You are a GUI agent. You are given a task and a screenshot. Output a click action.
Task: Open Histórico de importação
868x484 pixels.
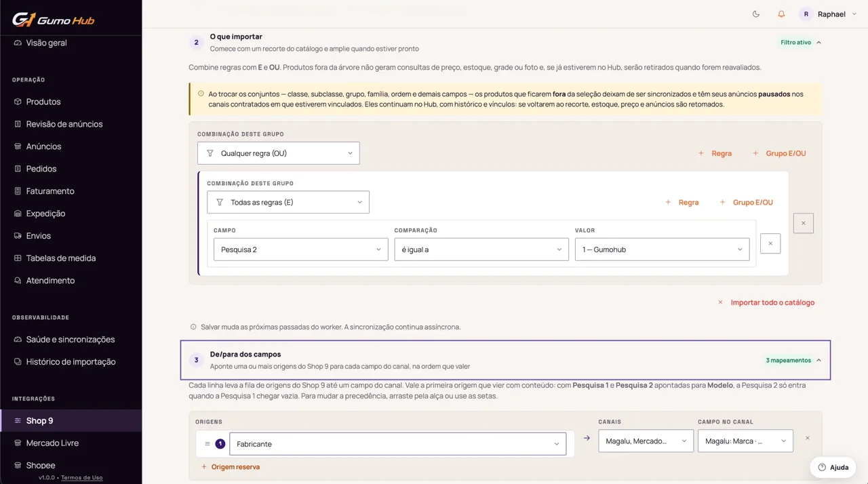71,362
